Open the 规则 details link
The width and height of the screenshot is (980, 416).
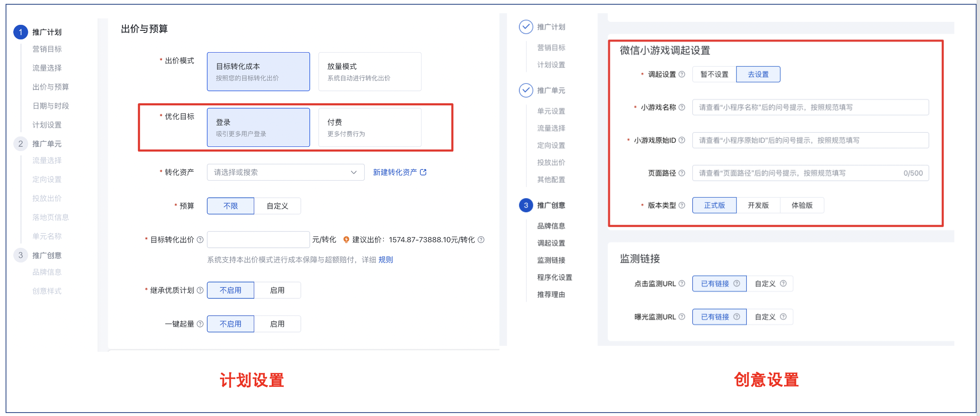385,260
